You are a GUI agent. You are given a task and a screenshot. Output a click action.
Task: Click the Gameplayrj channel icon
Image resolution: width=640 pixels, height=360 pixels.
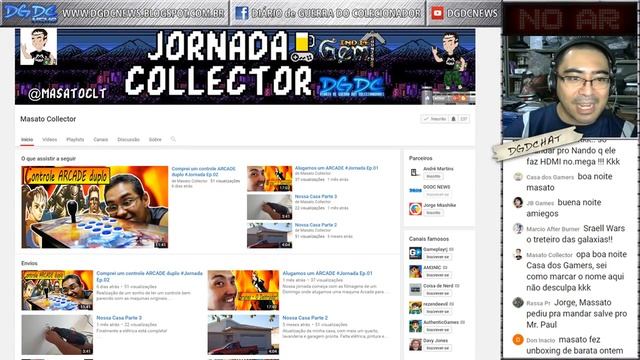coord(415,253)
